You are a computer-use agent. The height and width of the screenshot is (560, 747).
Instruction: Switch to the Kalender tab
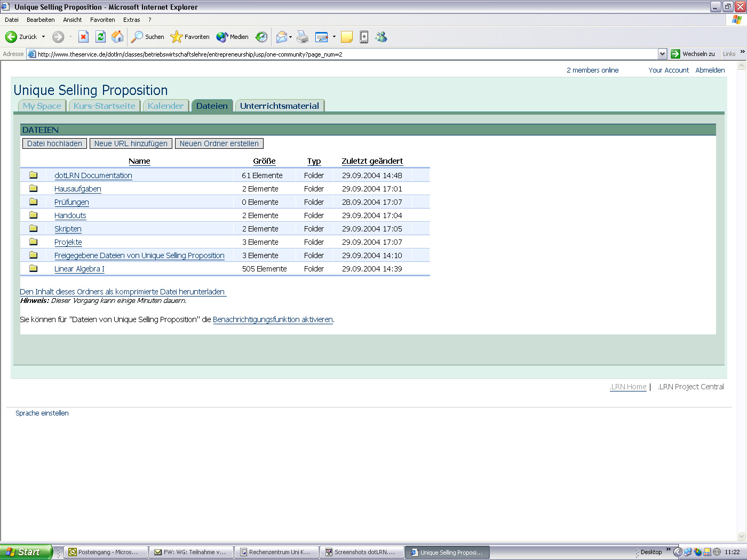click(x=165, y=106)
